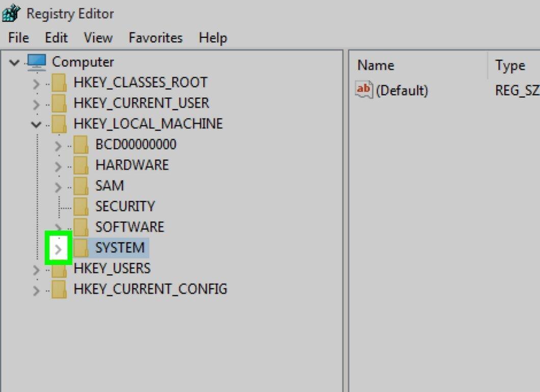Expand the SYSTEM key arrow
The image size is (540, 392).
pos(58,249)
